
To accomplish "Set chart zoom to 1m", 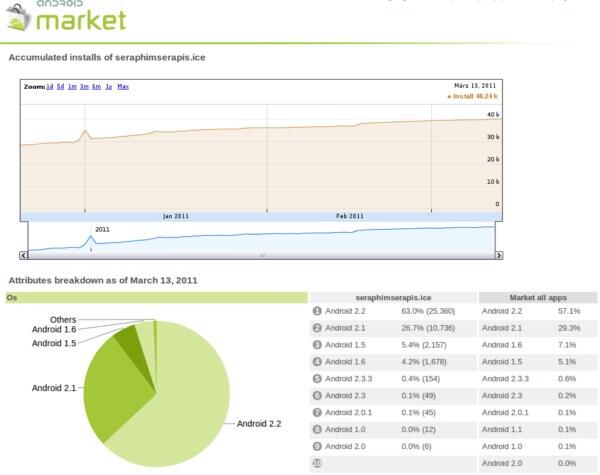I will pos(72,87).
